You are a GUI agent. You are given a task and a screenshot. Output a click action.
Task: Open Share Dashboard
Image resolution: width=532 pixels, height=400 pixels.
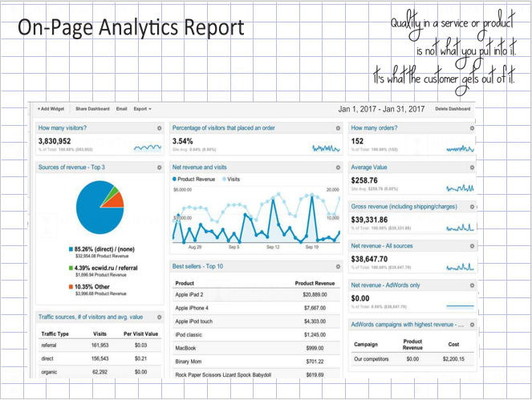pos(92,109)
